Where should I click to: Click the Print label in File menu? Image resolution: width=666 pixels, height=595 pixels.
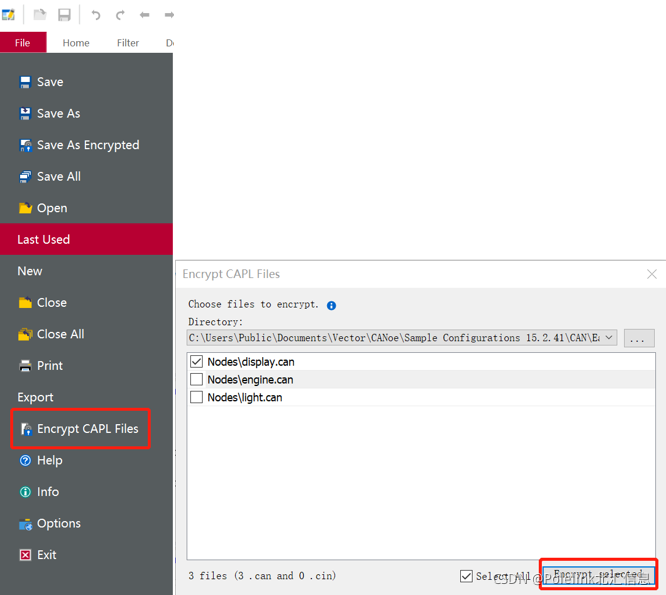(50, 366)
